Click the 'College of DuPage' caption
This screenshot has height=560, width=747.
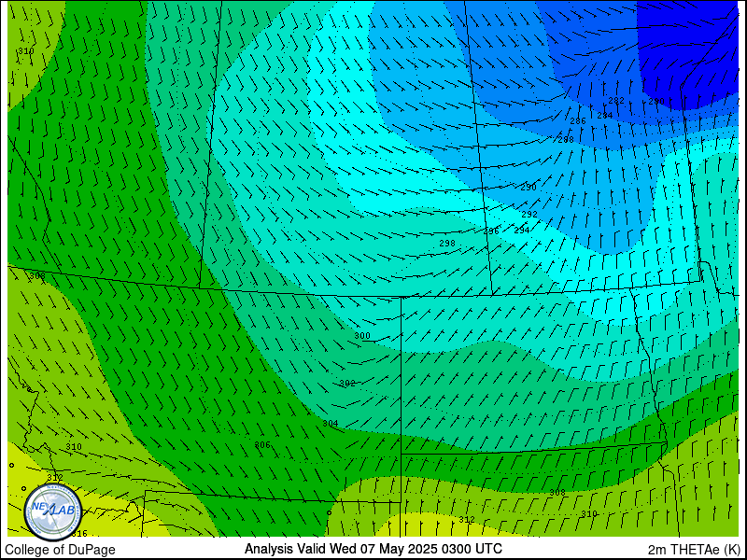pyautogui.click(x=60, y=550)
